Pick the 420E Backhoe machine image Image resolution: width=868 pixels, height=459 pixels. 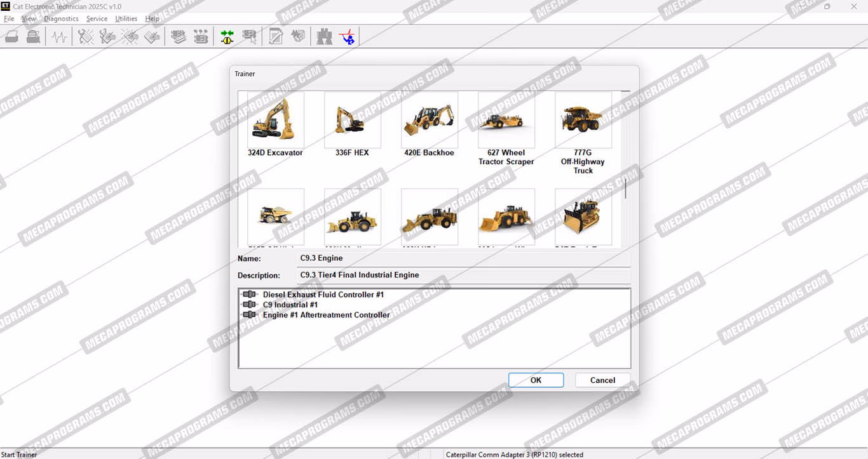tap(429, 120)
